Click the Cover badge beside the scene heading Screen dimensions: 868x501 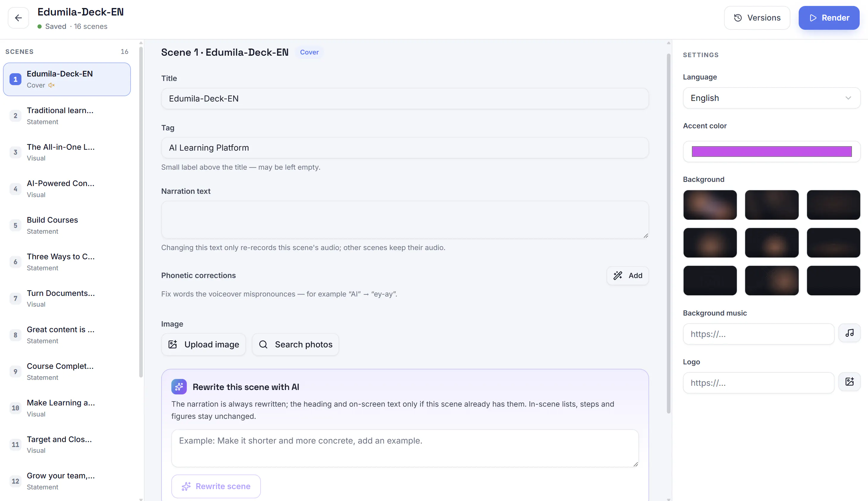coord(309,52)
